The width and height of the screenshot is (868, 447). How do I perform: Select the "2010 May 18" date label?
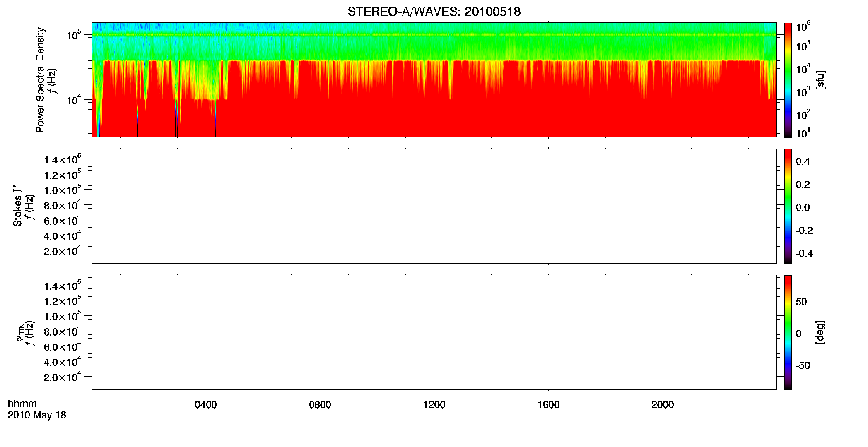(x=37, y=415)
